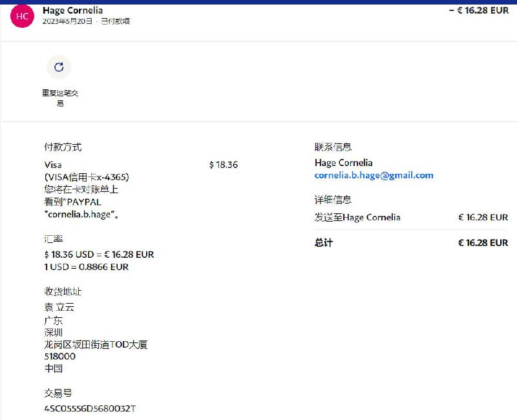Image resolution: width=517 pixels, height=420 pixels.
Task: Click the 汇率 exchange rate heading
Action: tap(53, 239)
